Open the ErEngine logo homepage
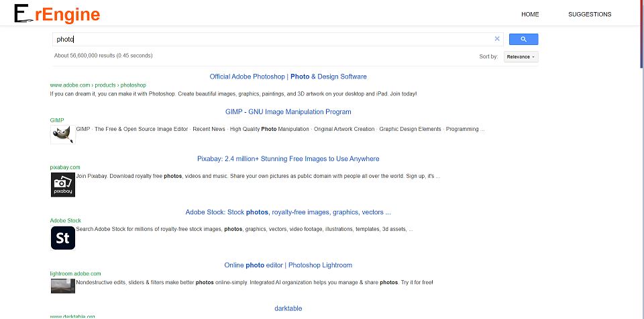The height and width of the screenshot is (319, 644). pos(57,13)
